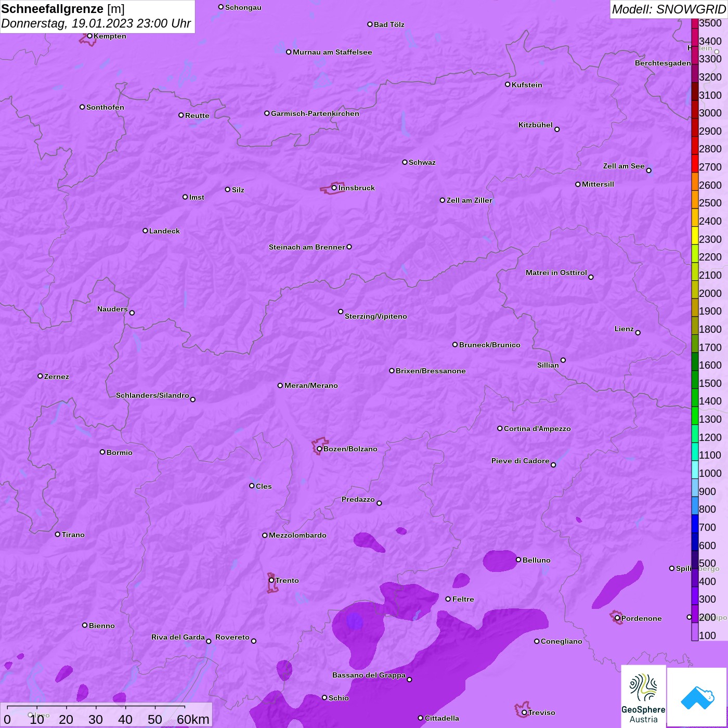Image resolution: width=728 pixels, height=728 pixels.
Task: Pick the Zell am See marker dot
Action: click(x=648, y=170)
